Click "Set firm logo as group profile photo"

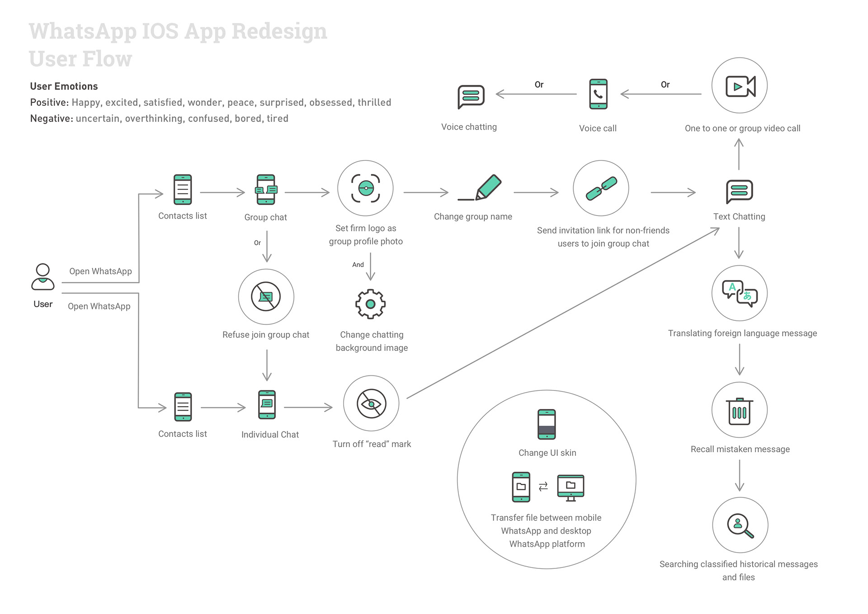[x=366, y=234]
